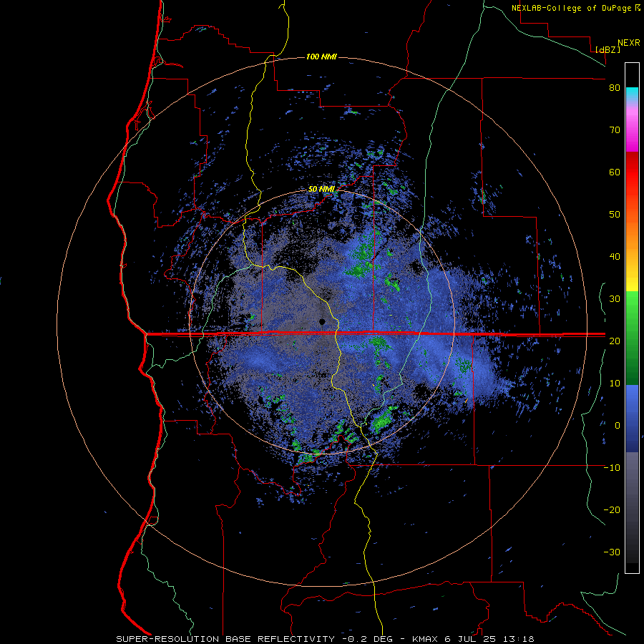
Task: Click the 100 NMI range ring label
Action: (321, 57)
